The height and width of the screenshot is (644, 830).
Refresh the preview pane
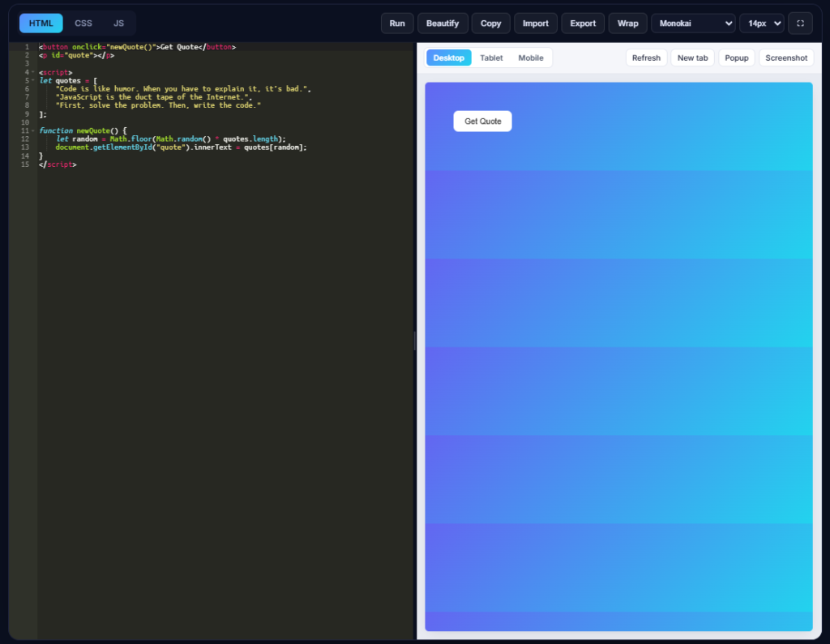[x=646, y=58]
